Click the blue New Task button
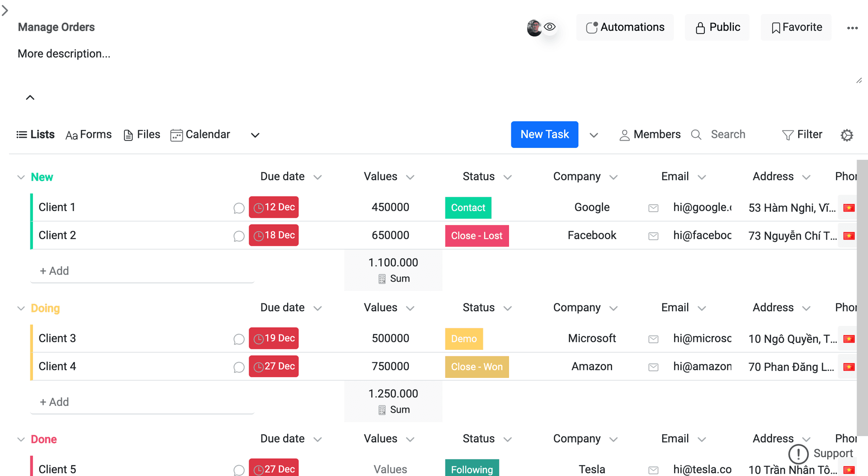Image resolution: width=868 pixels, height=476 pixels. pyautogui.click(x=544, y=135)
